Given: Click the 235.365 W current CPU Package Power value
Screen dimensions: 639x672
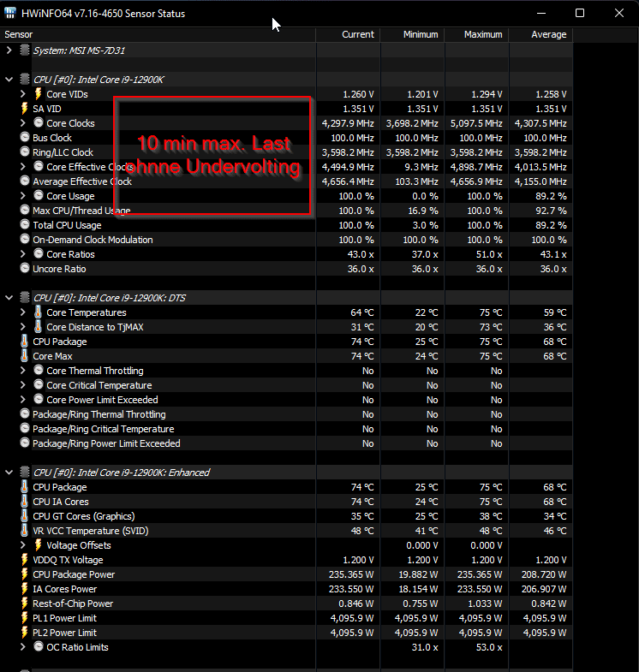Looking at the screenshot, I should (351, 574).
